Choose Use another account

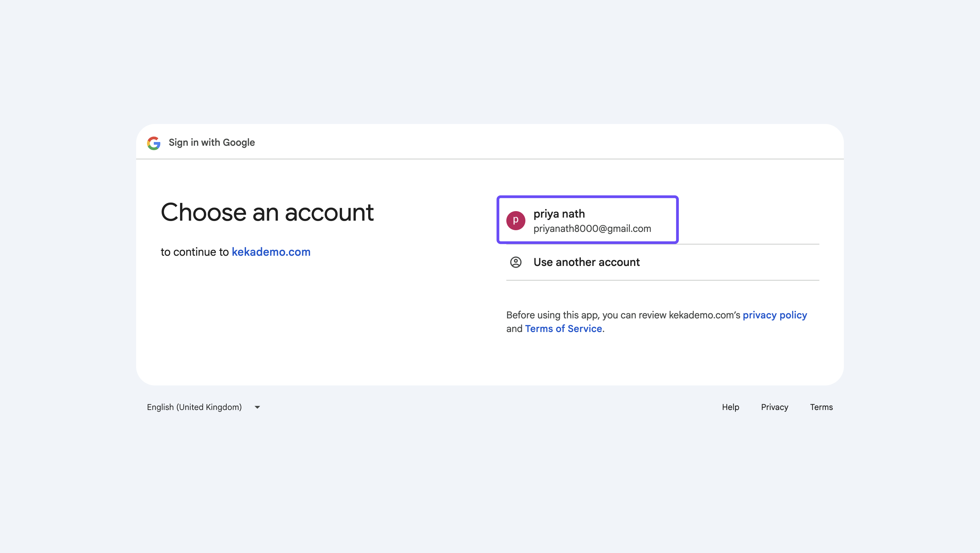click(586, 262)
